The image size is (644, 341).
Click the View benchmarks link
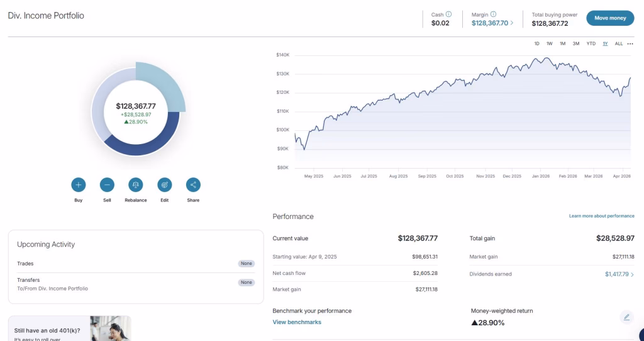point(297,322)
